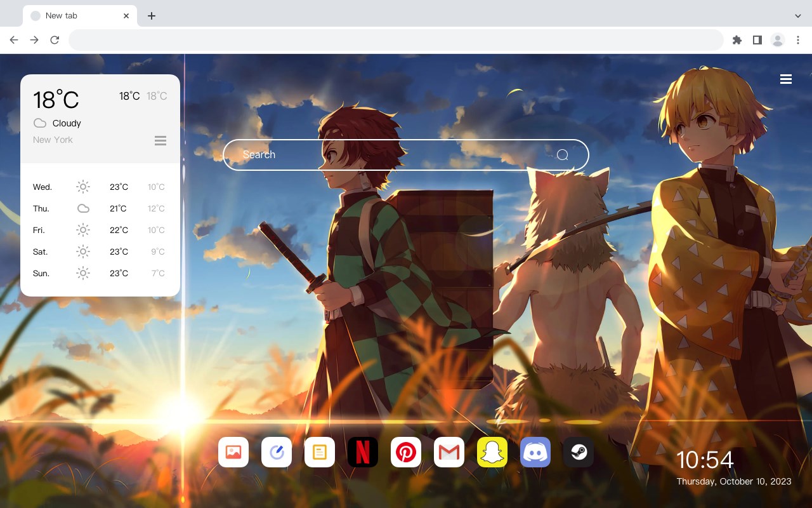The image size is (812, 508).
Task: Open the wallpaper gallery shortcut icon
Action: click(233, 452)
